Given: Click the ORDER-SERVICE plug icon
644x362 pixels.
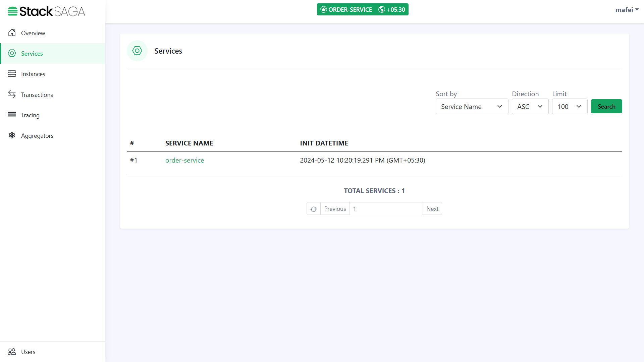Looking at the screenshot, I should click(324, 10).
